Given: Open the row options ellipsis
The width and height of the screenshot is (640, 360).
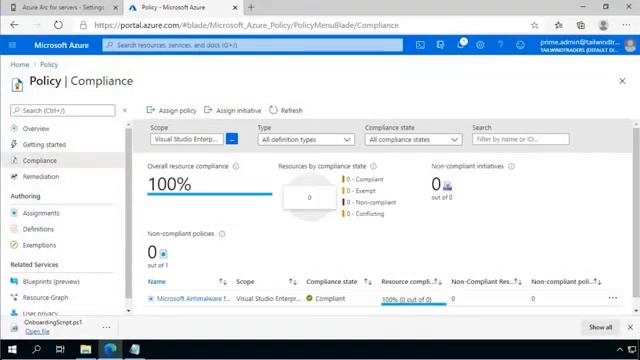Looking at the screenshot, I should click(x=613, y=298).
